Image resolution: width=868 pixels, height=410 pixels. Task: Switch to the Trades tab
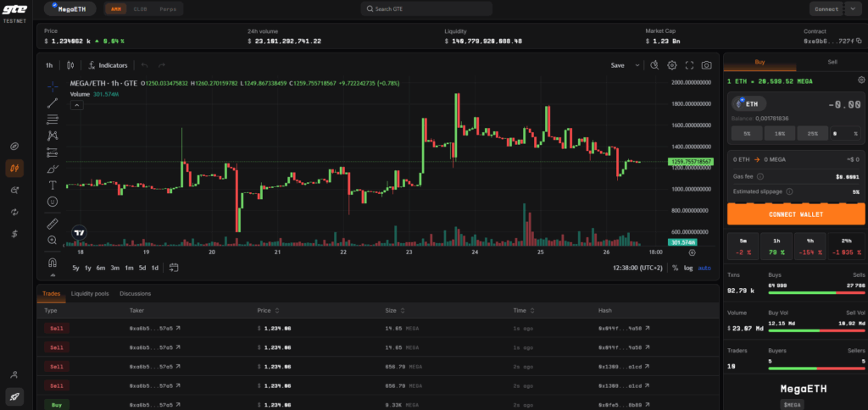[52, 294]
